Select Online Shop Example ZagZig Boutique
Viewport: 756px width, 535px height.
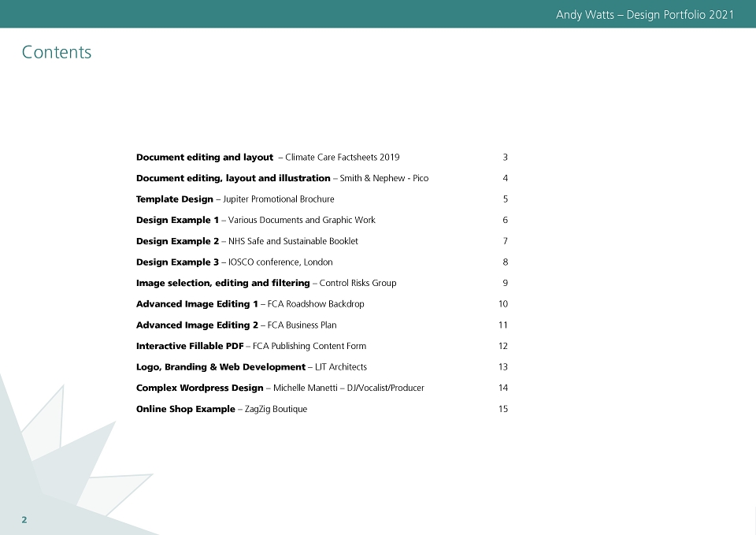tap(221, 409)
